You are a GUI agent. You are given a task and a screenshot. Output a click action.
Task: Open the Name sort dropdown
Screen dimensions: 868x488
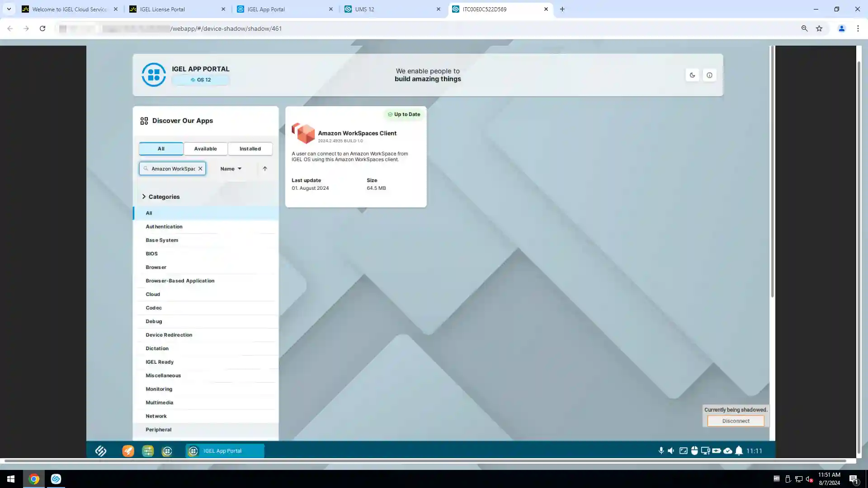coord(231,169)
